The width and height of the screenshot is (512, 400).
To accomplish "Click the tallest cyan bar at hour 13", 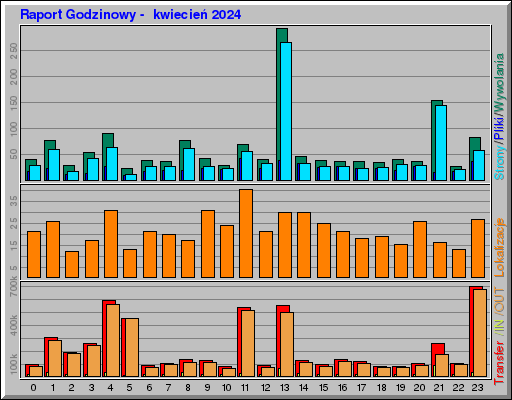I will pos(286,111).
